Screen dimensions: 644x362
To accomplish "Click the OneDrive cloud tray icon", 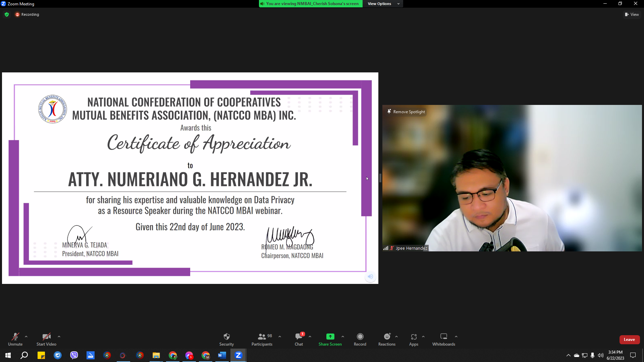I will [x=577, y=355].
